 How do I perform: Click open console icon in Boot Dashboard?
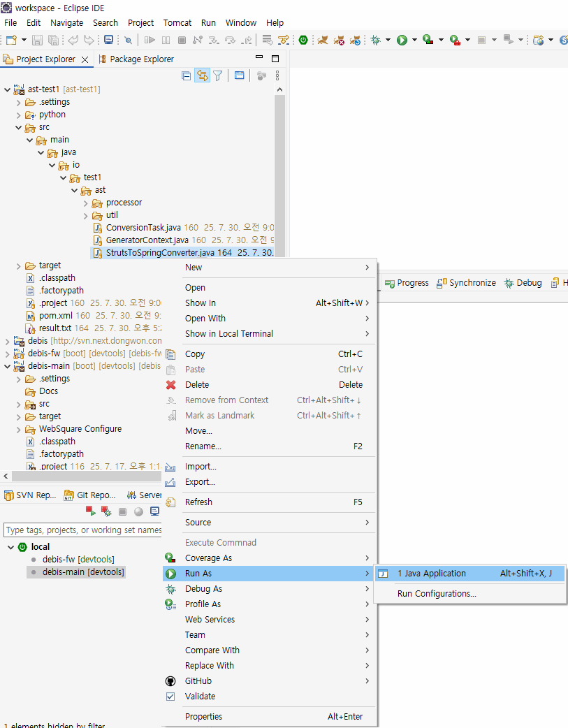(154, 511)
